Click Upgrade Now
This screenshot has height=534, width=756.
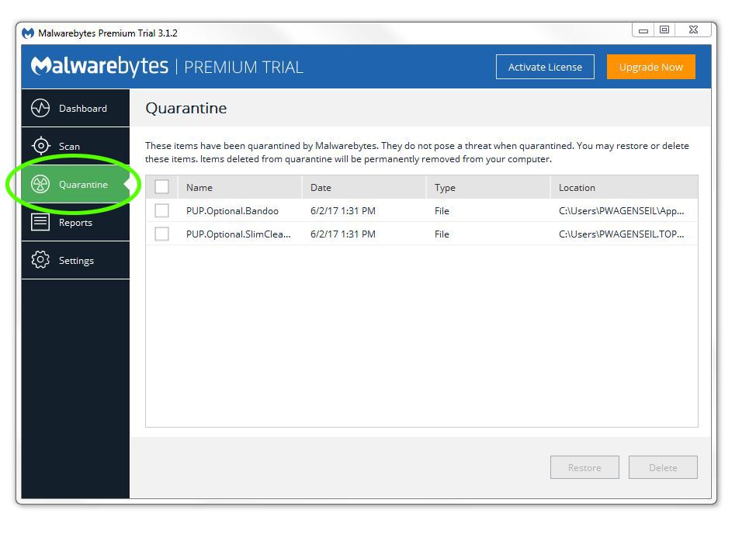(x=650, y=67)
